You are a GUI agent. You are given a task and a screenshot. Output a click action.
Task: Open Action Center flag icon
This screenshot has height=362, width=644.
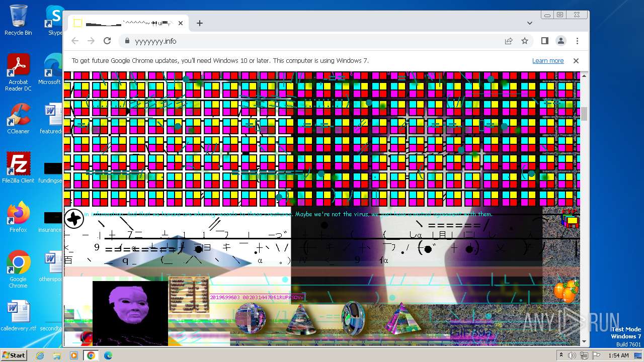pos(595,355)
